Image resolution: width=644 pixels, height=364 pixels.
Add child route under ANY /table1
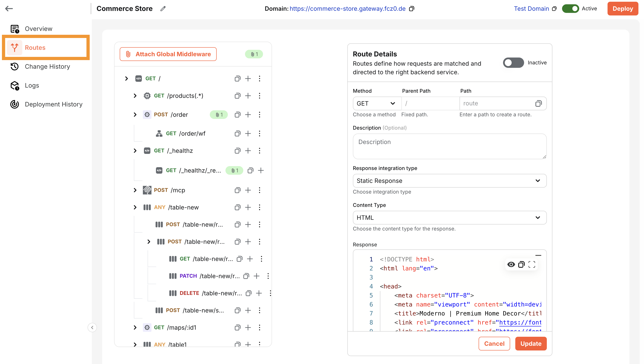point(248,344)
